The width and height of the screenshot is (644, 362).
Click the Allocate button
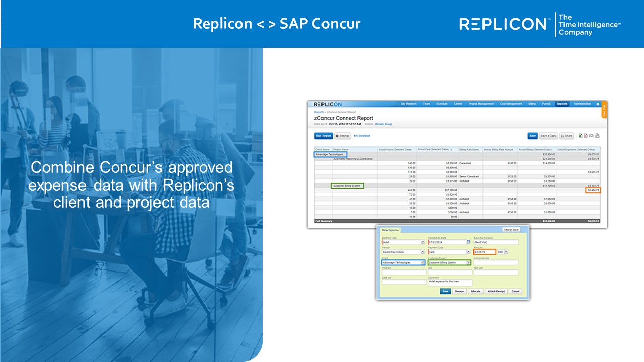(475, 291)
